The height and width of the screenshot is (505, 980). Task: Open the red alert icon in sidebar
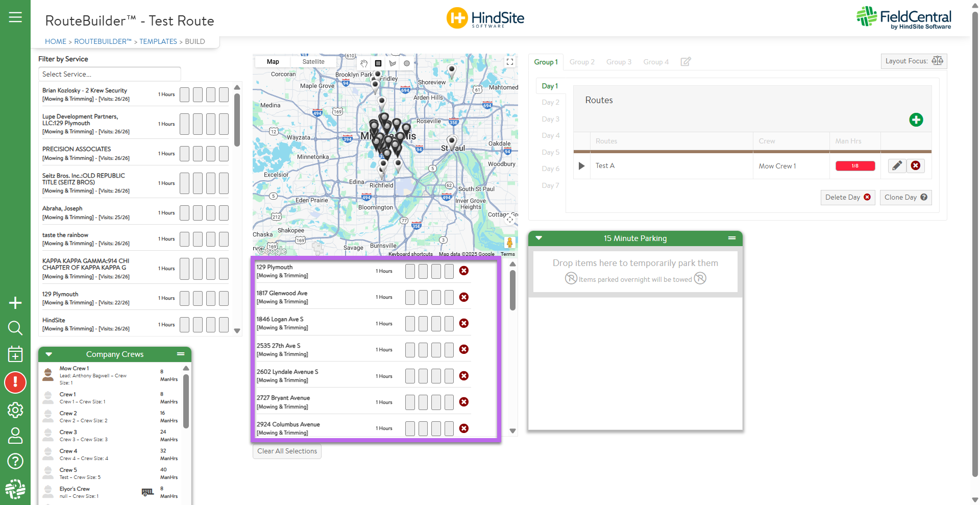(x=15, y=382)
